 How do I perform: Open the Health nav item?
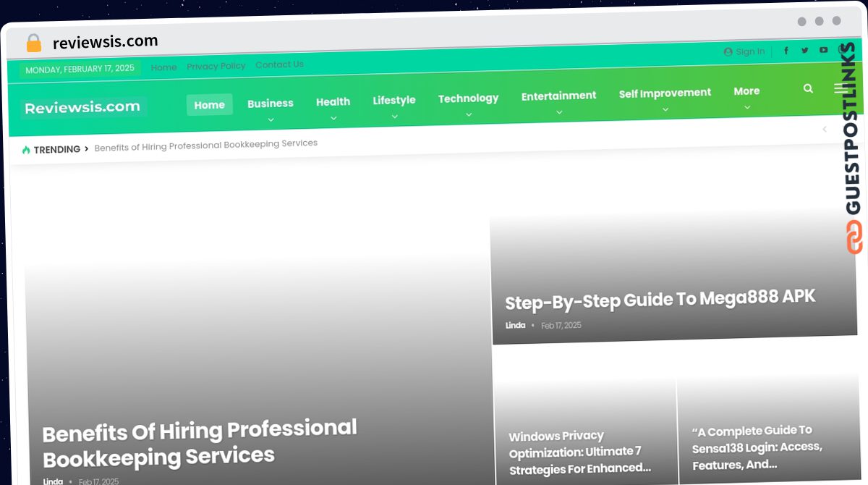coord(333,102)
